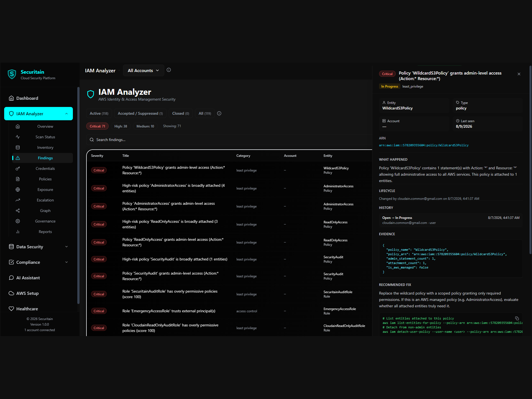Click the Severity column header

tap(97, 156)
